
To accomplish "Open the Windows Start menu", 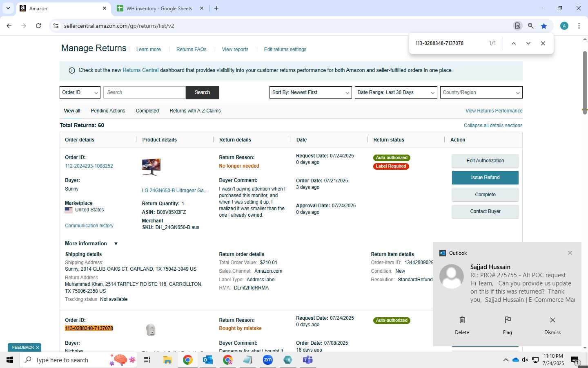I will [10, 360].
